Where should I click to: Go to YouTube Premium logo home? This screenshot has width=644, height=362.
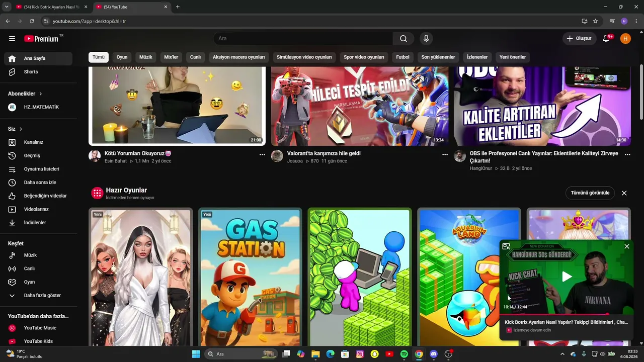(42, 39)
